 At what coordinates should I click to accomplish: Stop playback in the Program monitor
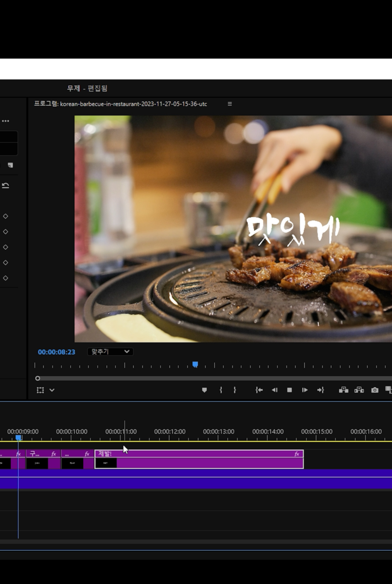point(289,390)
